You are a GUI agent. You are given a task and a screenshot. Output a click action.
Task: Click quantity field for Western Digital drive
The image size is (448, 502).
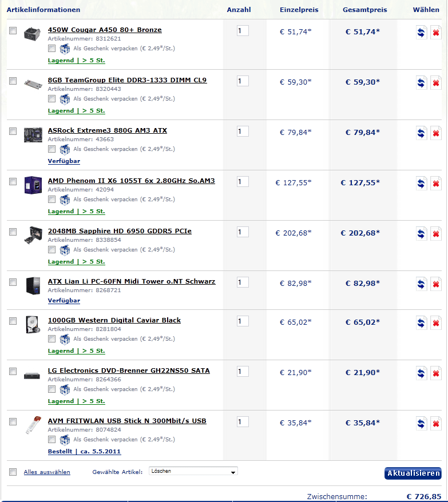(x=243, y=321)
